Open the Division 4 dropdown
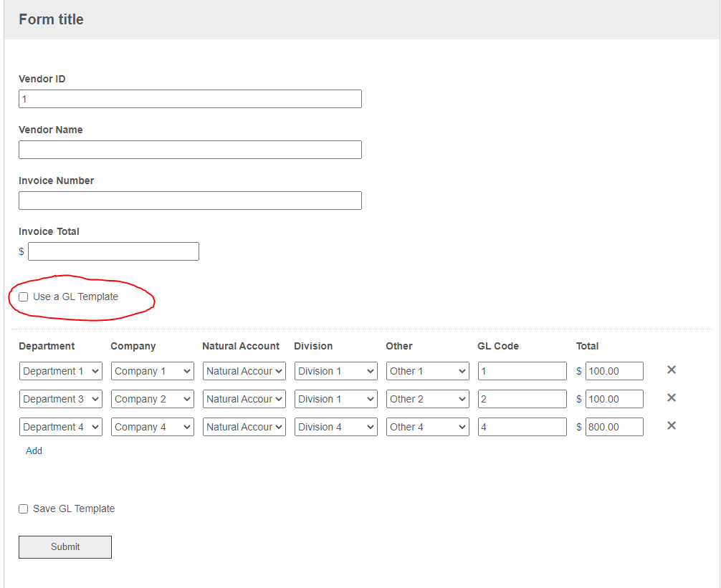Viewport: 721px width, 588px height. point(336,427)
